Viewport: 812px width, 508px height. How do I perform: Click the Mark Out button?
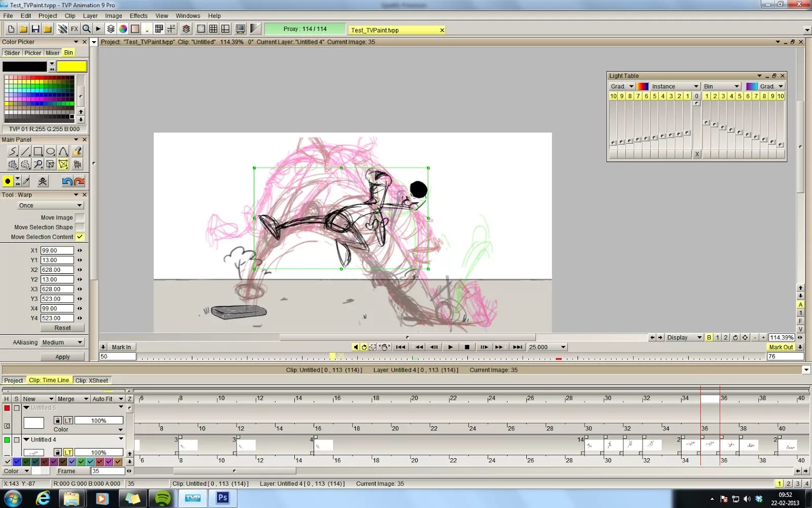click(781, 347)
